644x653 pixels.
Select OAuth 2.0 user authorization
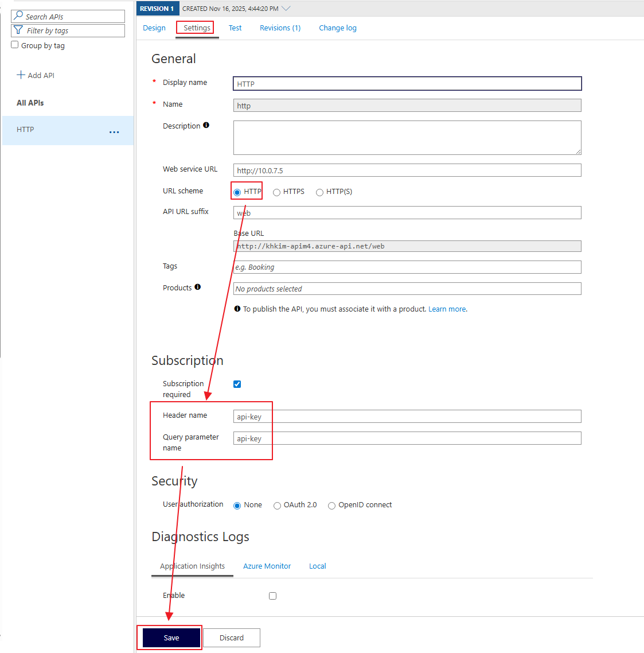click(277, 506)
